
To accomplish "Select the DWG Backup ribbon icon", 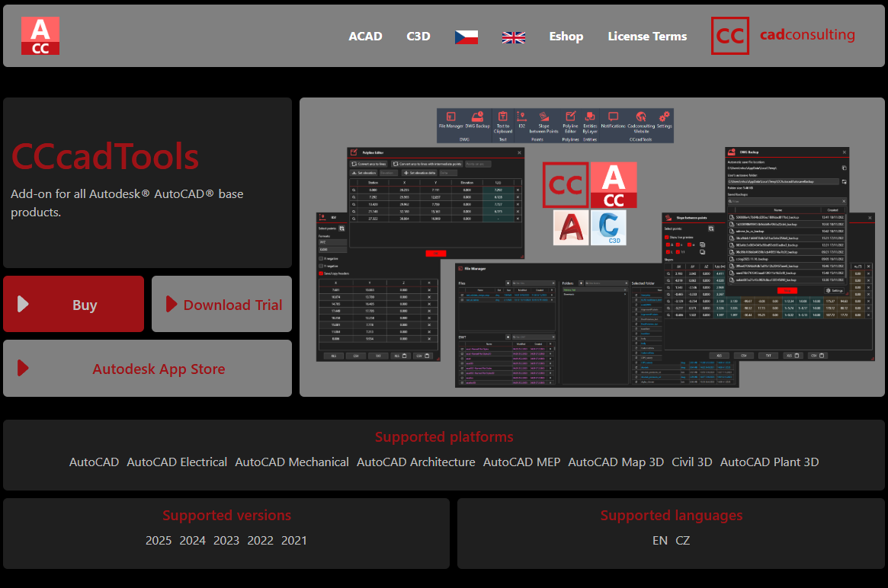I will tap(476, 117).
